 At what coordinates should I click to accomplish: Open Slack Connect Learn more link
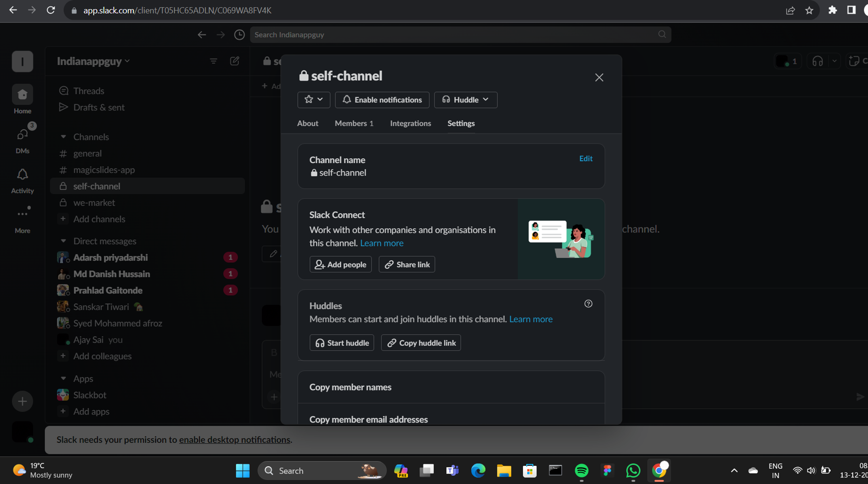point(381,243)
